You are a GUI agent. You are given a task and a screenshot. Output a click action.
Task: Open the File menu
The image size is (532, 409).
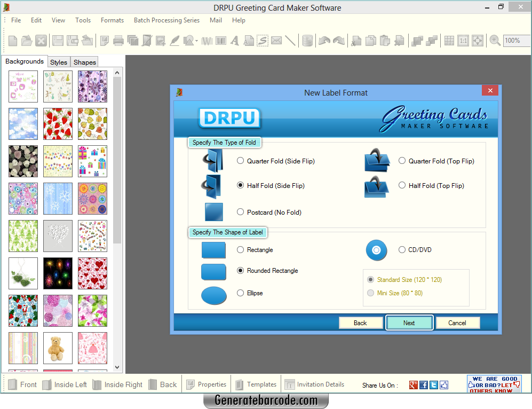pos(16,20)
